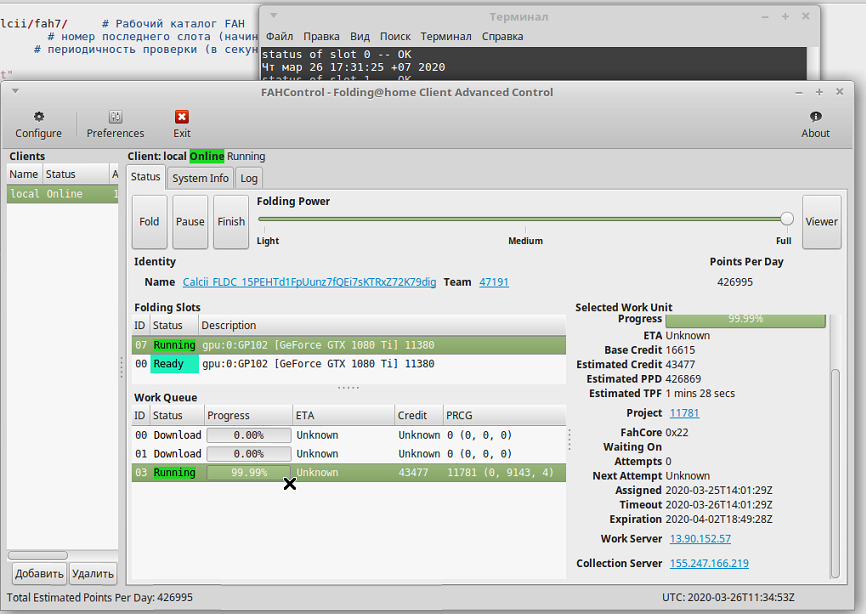The height and width of the screenshot is (614, 866).
Task: Click Удалить button under Clients list
Action: (x=93, y=574)
